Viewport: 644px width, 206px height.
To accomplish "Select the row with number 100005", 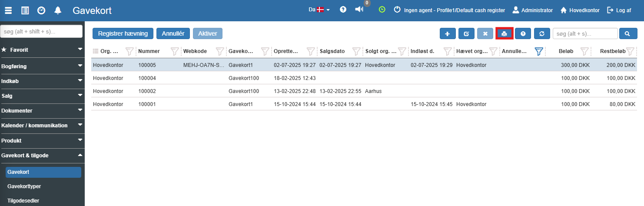I will point(364,65).
